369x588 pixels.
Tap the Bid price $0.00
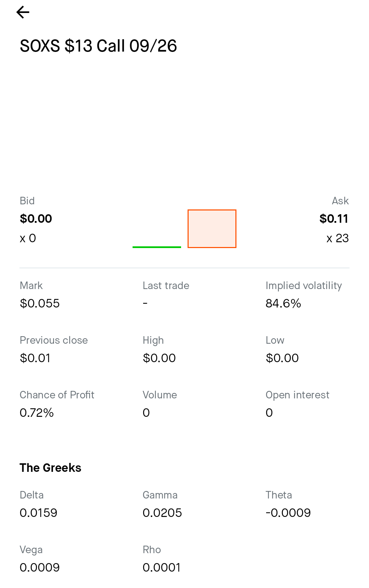point(36,219)
